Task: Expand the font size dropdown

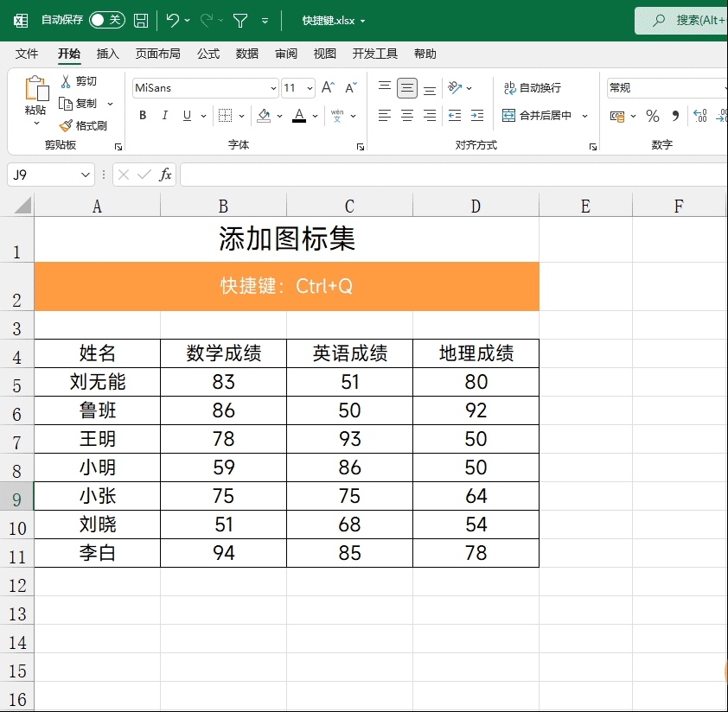Action: tap(310, 88)
